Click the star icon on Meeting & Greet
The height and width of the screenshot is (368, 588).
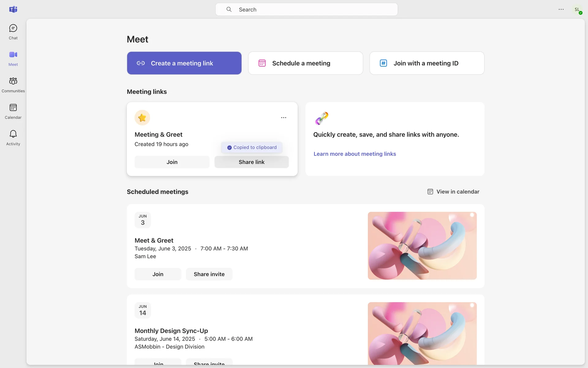click(x=142, y=117)
